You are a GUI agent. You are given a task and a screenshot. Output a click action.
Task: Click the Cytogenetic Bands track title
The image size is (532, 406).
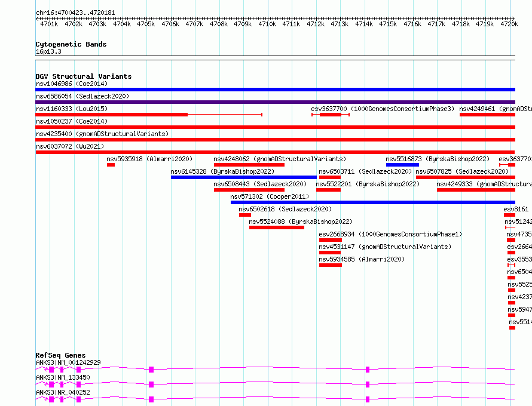[x=71, y=44]
